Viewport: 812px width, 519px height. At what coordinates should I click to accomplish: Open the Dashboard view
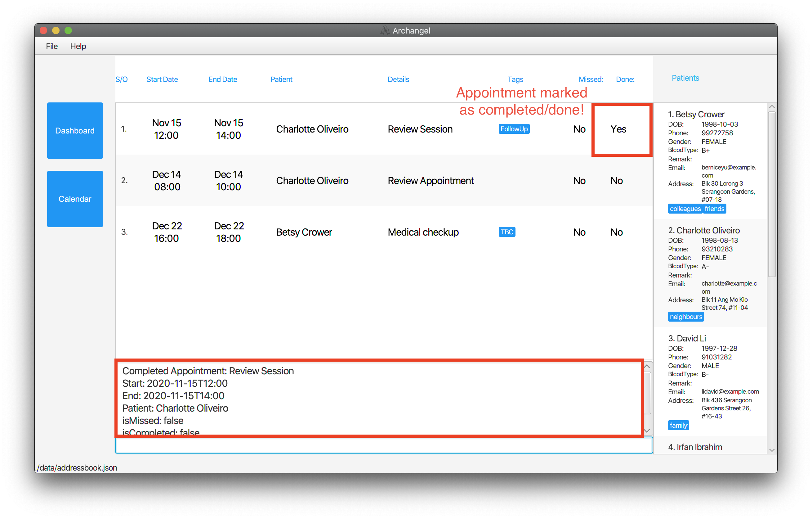point(75,131)
